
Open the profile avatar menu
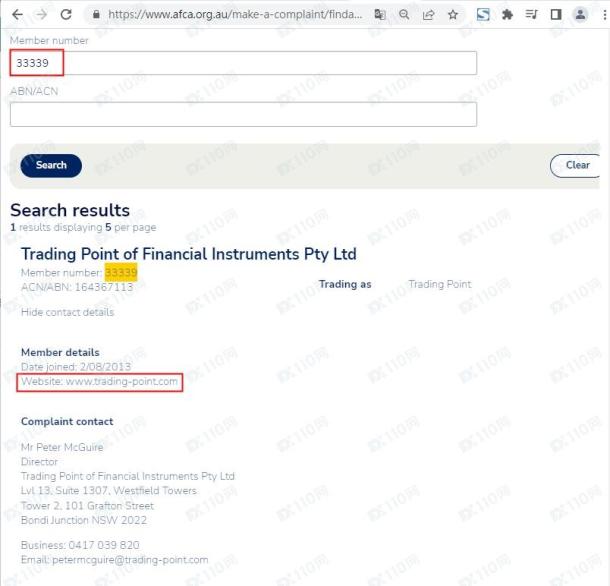click(x=580, y=15)
